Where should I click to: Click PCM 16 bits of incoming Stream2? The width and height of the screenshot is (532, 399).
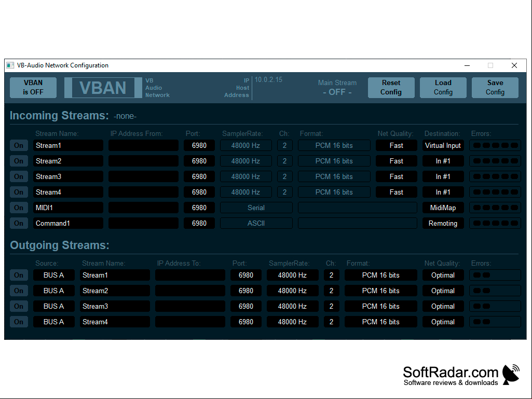coord(334,161)
